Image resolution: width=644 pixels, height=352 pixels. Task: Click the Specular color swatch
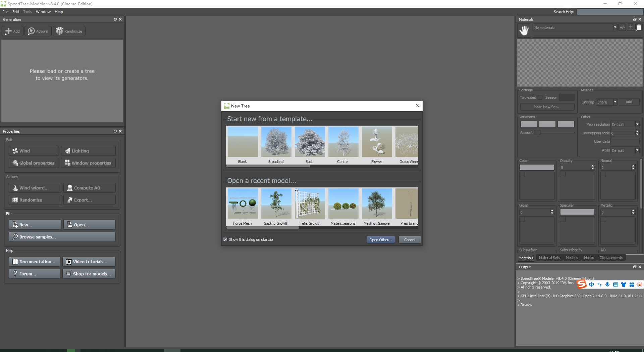click(x=577, y=212)
